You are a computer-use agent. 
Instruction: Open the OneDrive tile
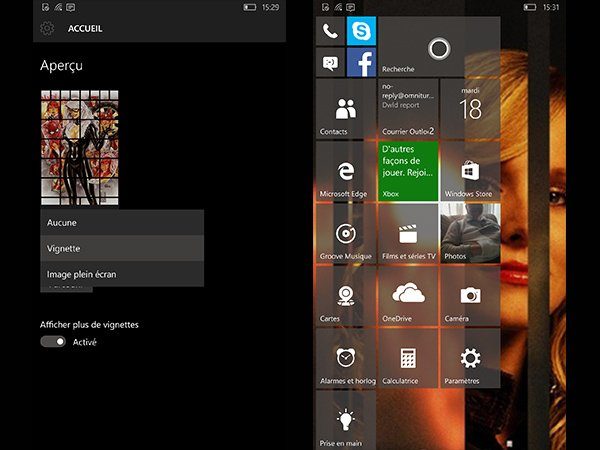click(x=408, y=296)
